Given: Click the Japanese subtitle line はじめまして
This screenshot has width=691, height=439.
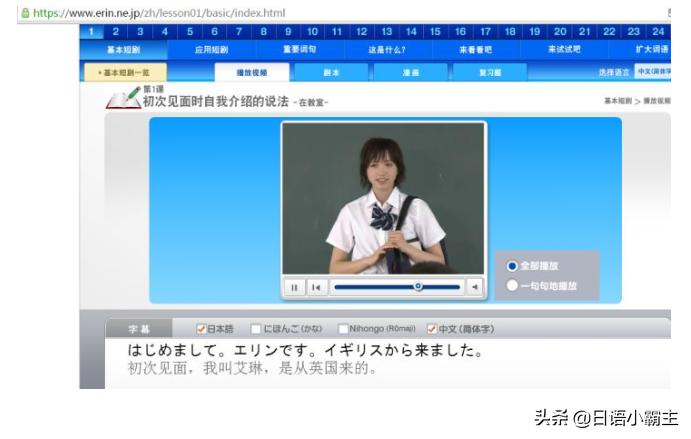Looking at the screenshot, I should point(305,350).
